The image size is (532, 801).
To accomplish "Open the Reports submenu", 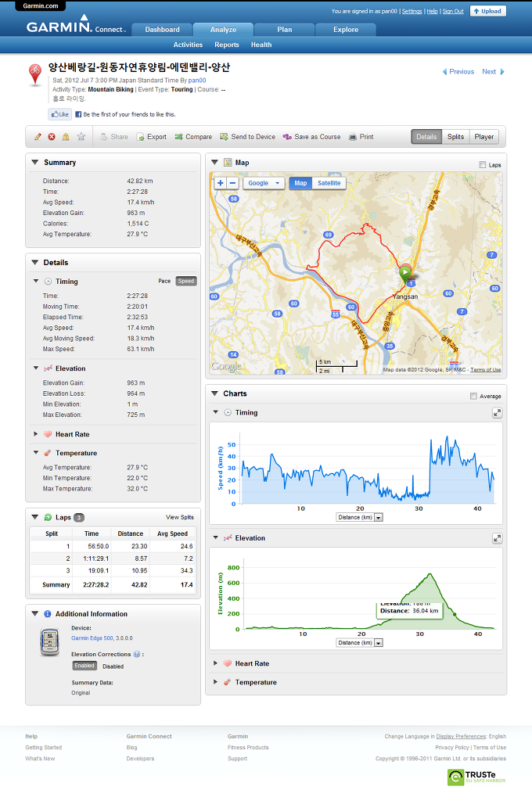I will 227,45.
